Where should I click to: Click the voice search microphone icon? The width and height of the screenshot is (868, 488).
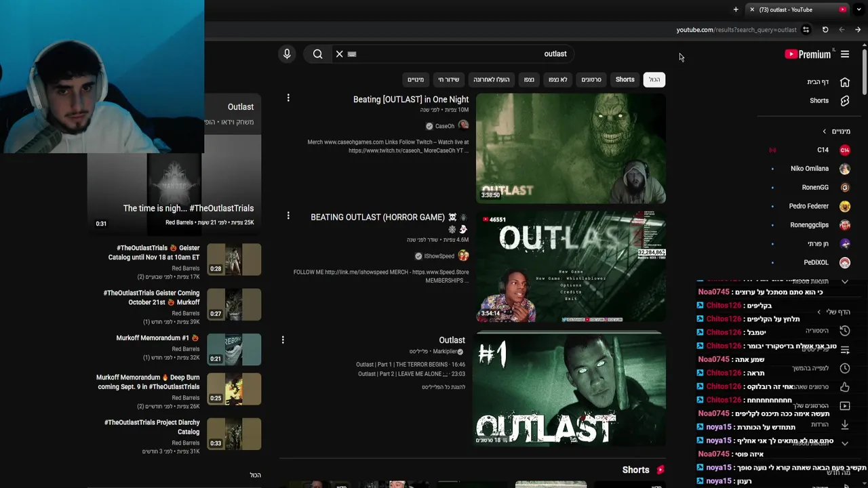[x=287, y=54]
